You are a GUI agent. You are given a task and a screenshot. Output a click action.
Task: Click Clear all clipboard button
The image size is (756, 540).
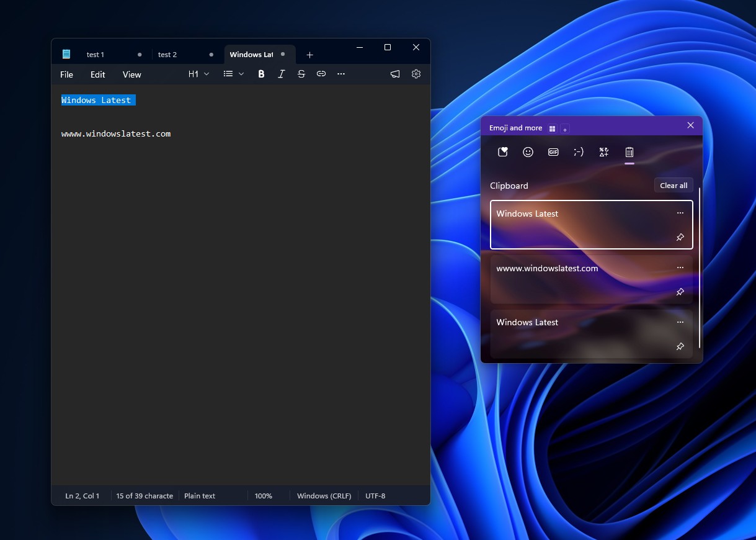coord(674,186)
